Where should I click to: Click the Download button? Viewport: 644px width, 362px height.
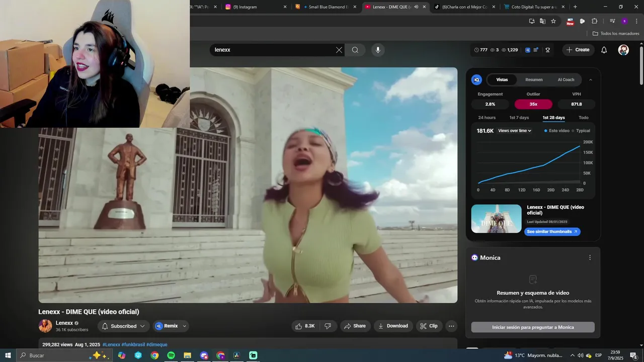pos(393,326)
